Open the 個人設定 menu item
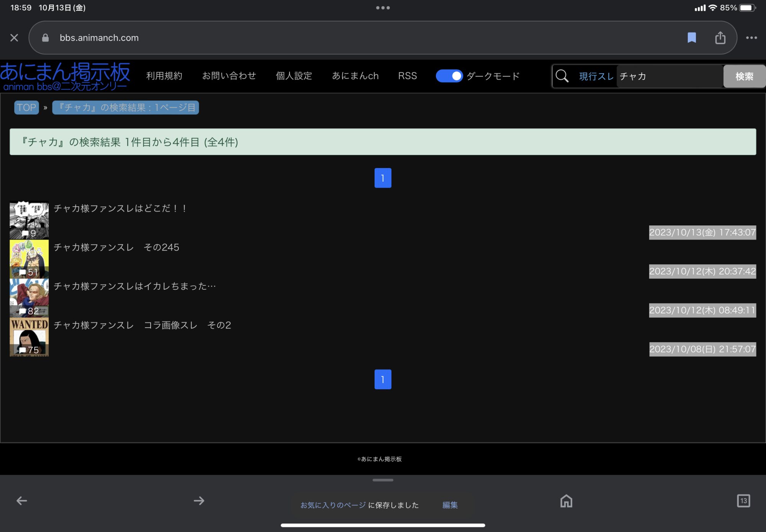This screenshot has width=766, height=532. (294, 76)
